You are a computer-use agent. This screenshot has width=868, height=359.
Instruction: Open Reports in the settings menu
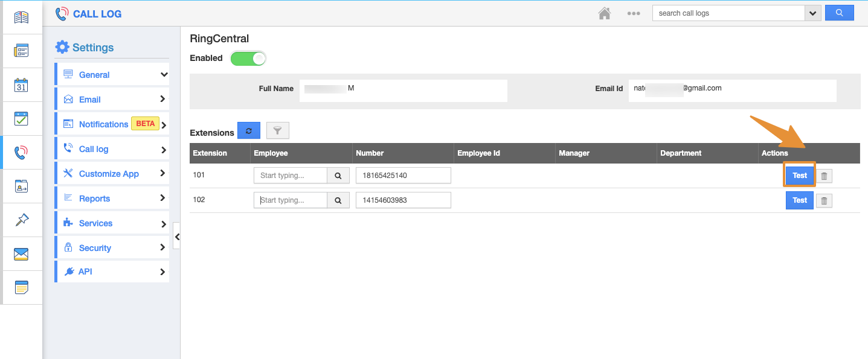click(94, 199)
